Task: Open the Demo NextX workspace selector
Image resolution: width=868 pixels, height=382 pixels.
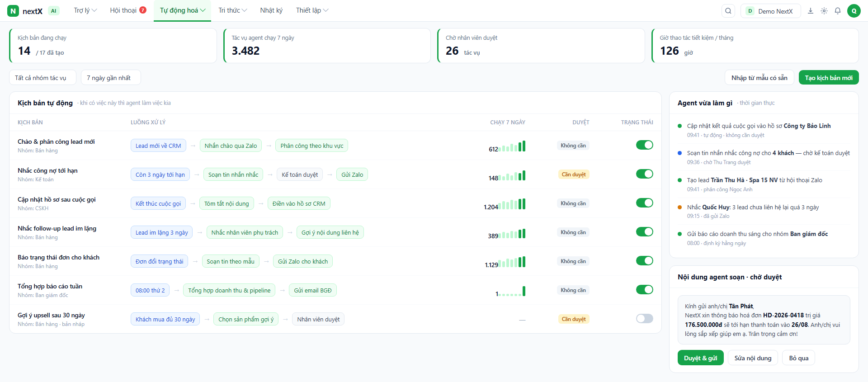Action: click(771, 11)
